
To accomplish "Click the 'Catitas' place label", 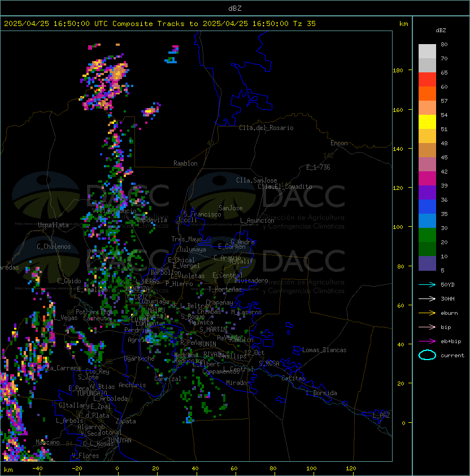I will (293, 378).
